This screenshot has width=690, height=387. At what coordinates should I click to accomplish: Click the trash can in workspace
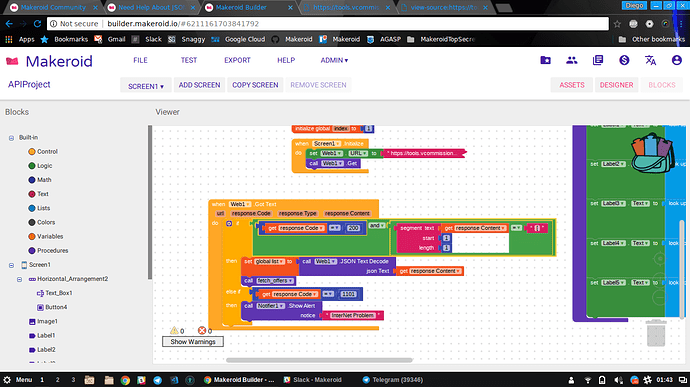656,333
